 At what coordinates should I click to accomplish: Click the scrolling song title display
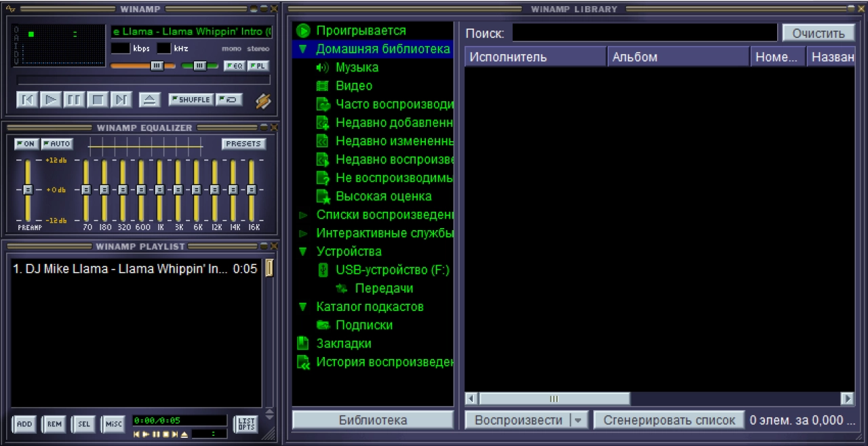(191, 32)
